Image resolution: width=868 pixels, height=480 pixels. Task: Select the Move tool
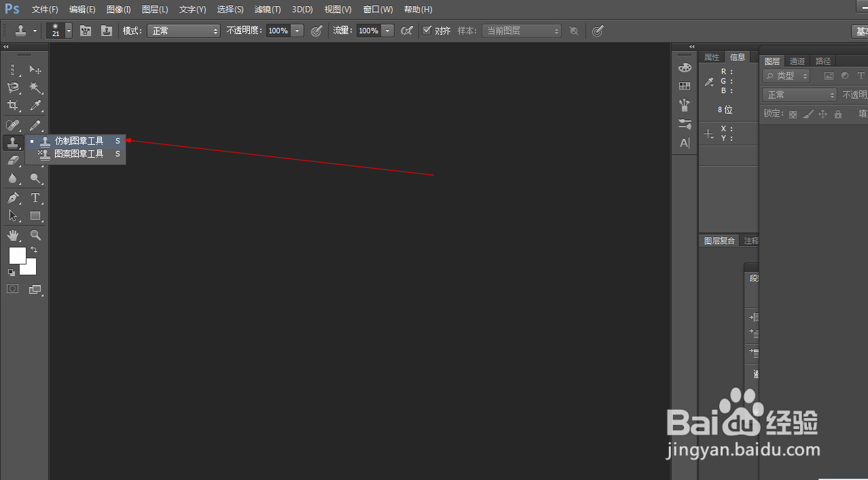(x=35, y=70)
